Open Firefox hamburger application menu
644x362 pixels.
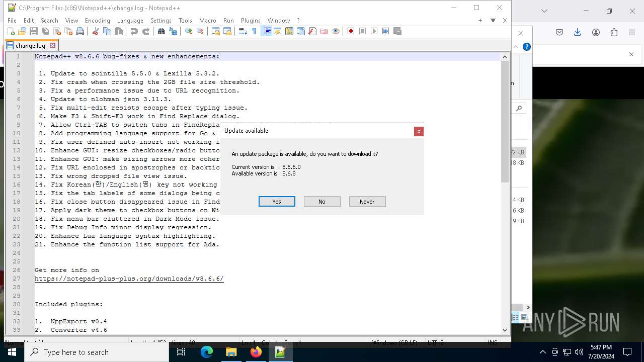click(632, 32)
